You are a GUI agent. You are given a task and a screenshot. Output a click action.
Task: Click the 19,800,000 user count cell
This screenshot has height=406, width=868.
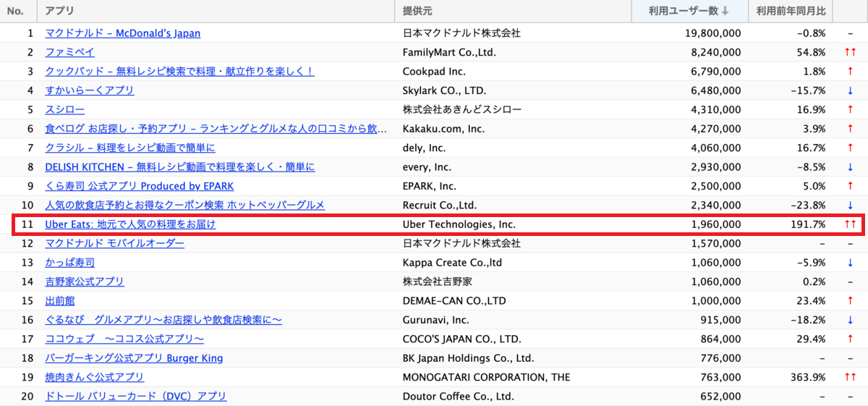tap(712, 33)
